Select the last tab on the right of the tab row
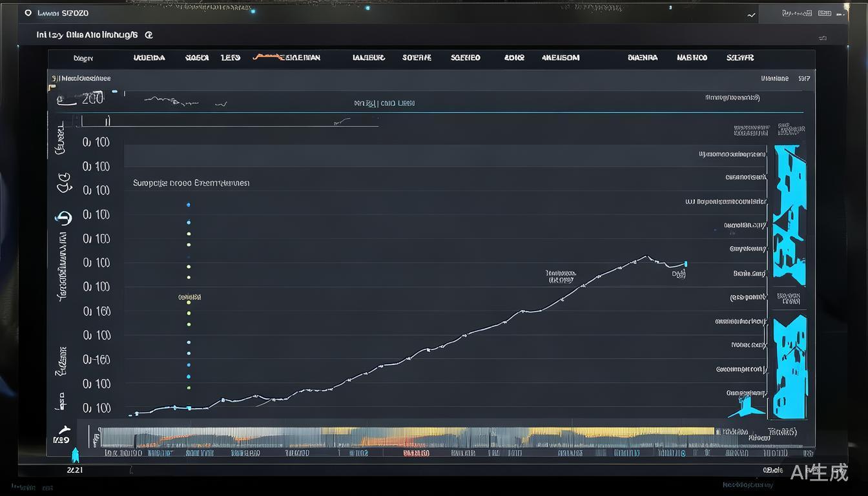 (739, 57)
